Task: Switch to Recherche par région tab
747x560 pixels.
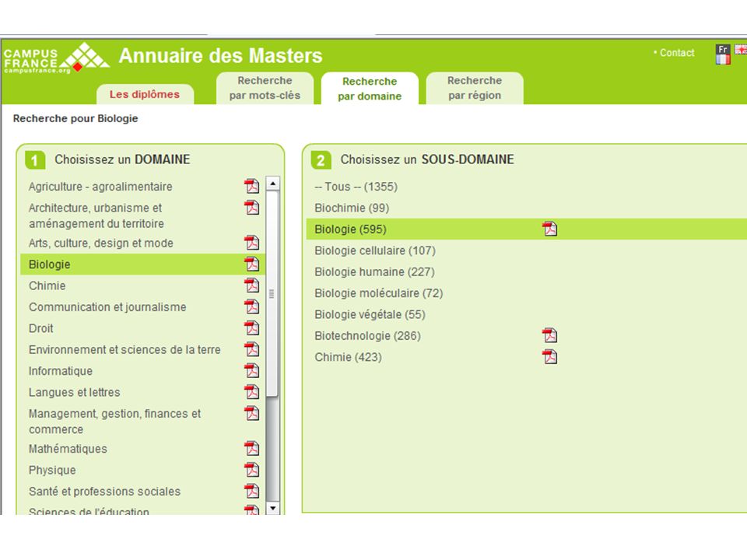Action: (x=475, y=88)
